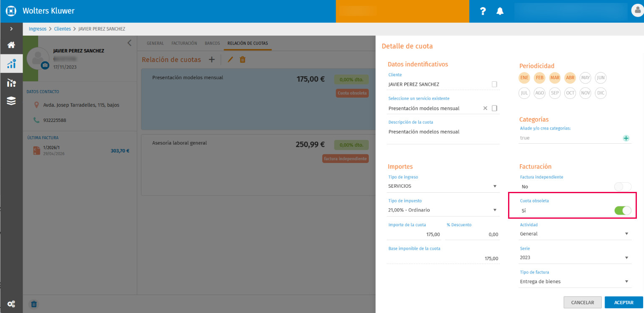Click the blue trash icon in bottom bar

coord(34,304)
